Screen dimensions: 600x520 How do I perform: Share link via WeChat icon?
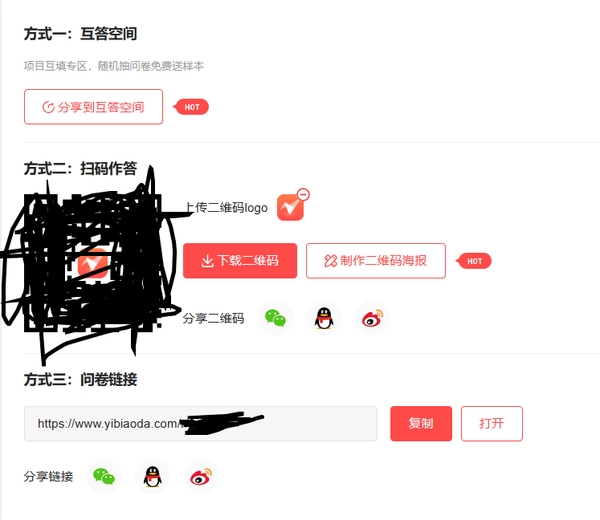tap(104, 477)
